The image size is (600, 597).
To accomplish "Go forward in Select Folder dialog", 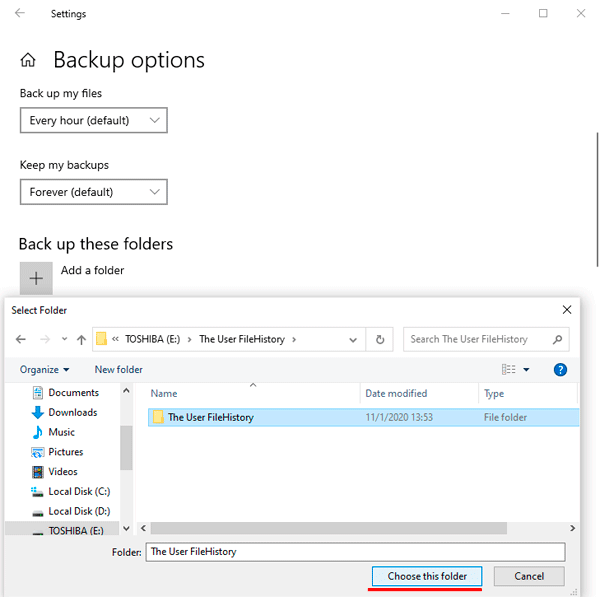I will pyautogui.click(x=45, y=339).
